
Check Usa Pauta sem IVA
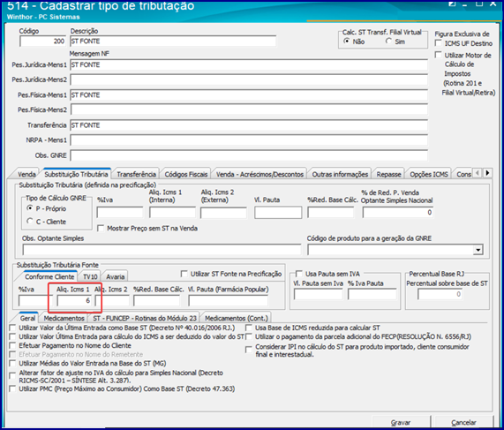[299, 274]
